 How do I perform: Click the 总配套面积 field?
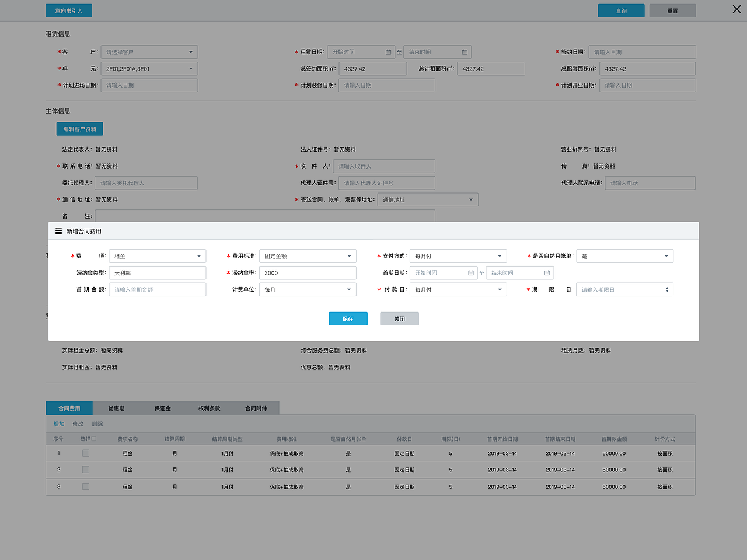(x=647, y=69)
